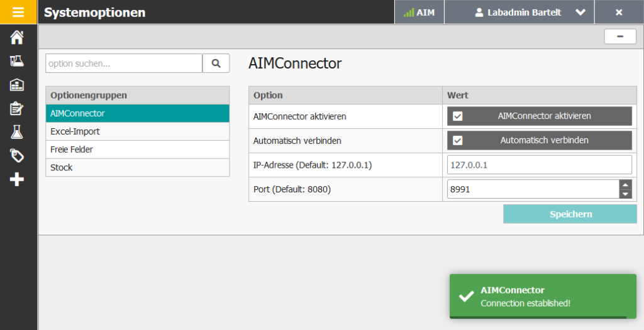Open the tags icon in sidebar
644x330 pixels.
tap(17, 156)
